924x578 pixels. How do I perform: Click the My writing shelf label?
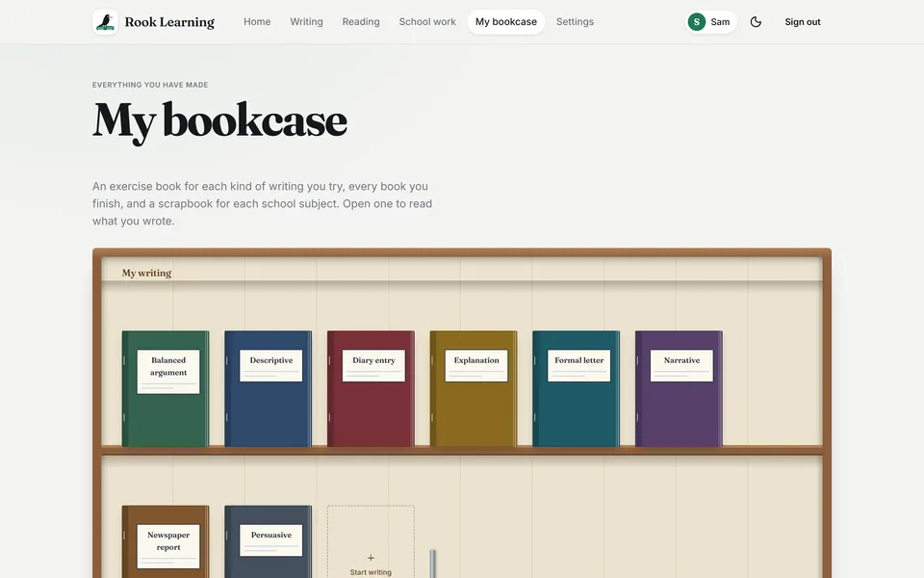146,273
